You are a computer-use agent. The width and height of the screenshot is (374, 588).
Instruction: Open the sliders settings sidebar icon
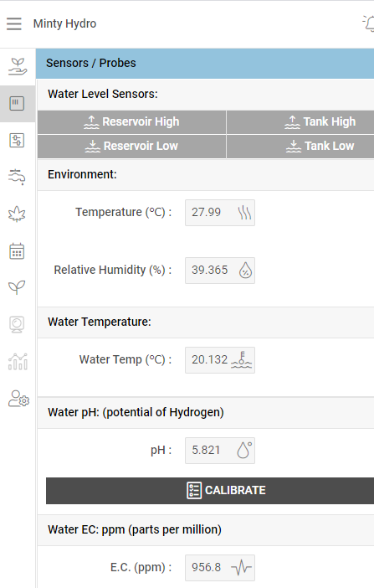point(17,140)
